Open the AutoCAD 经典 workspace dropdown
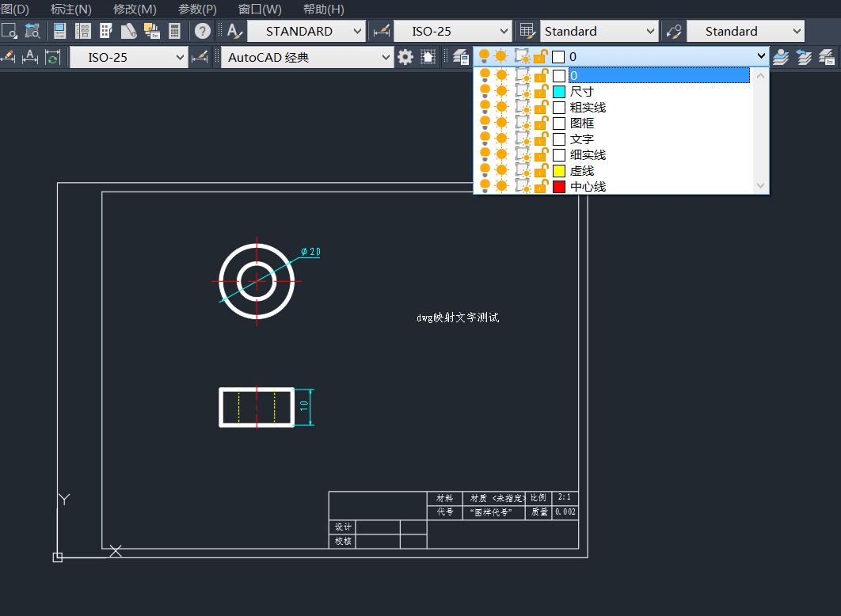 pyautogui.click(x=386, y=56)
